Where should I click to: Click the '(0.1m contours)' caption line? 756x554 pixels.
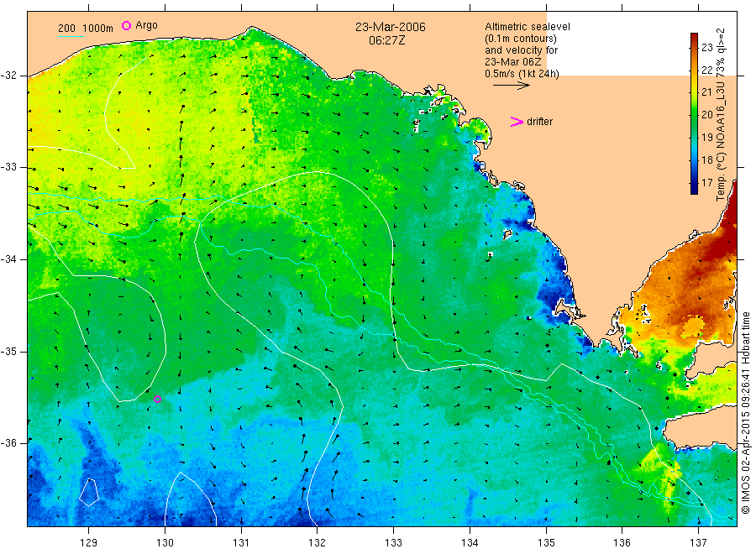pos(521,39)
